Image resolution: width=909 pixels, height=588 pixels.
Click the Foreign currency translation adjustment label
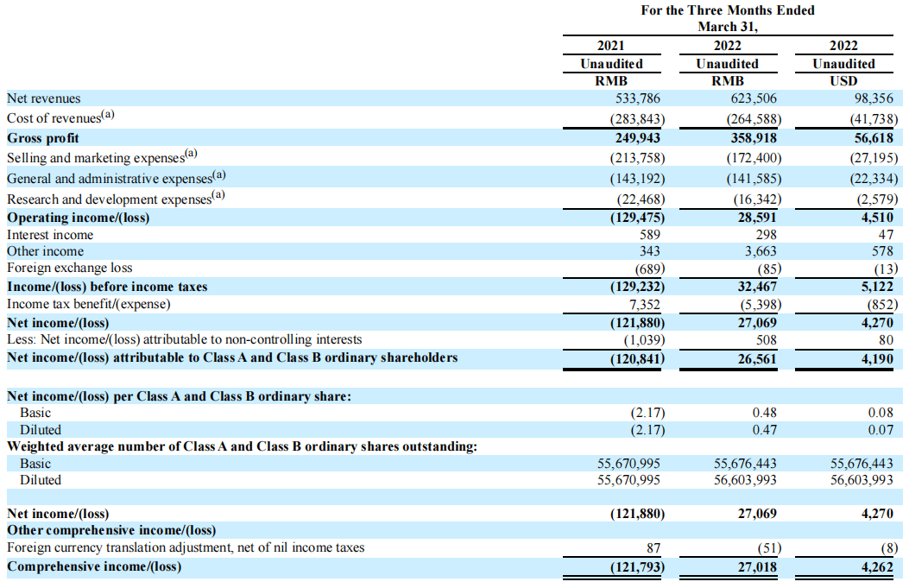tap(186, 547)
